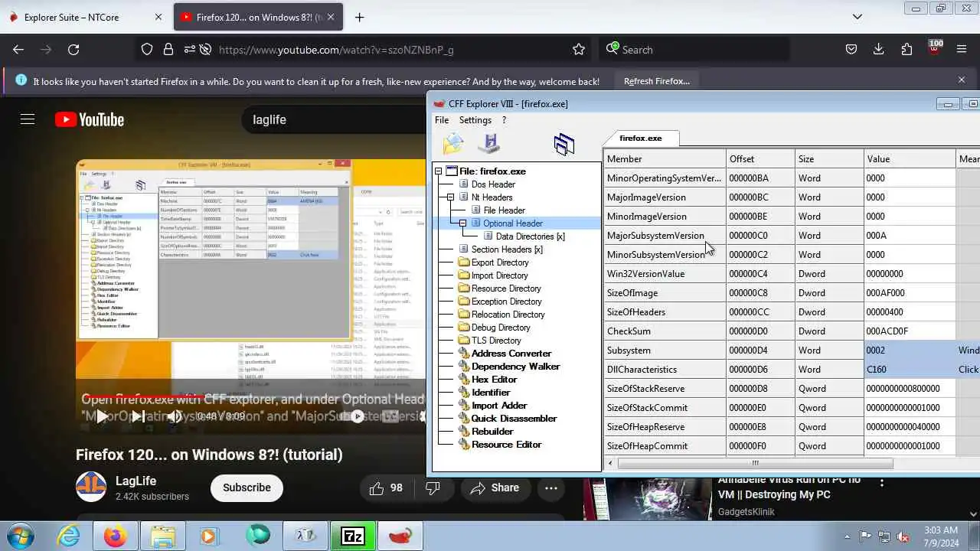This screenshot has height=551, width=980.
Task: Click the horizontal scrollbar under the table
Action: point(755,463)
